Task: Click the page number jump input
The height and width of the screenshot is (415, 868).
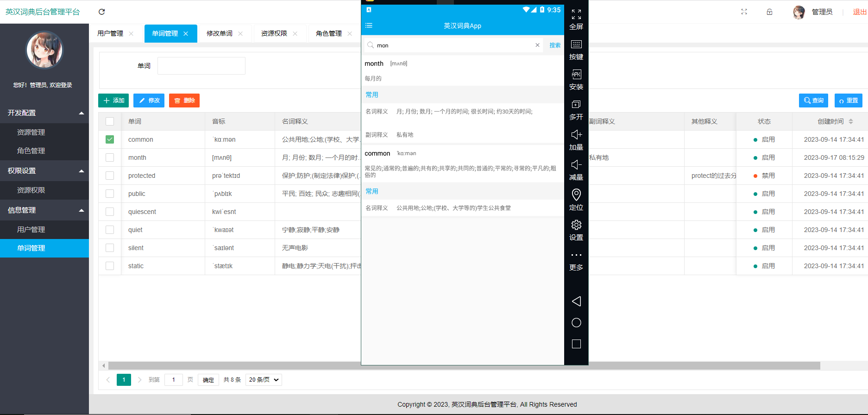Action: pyautogui.click(x=174, y=380)
